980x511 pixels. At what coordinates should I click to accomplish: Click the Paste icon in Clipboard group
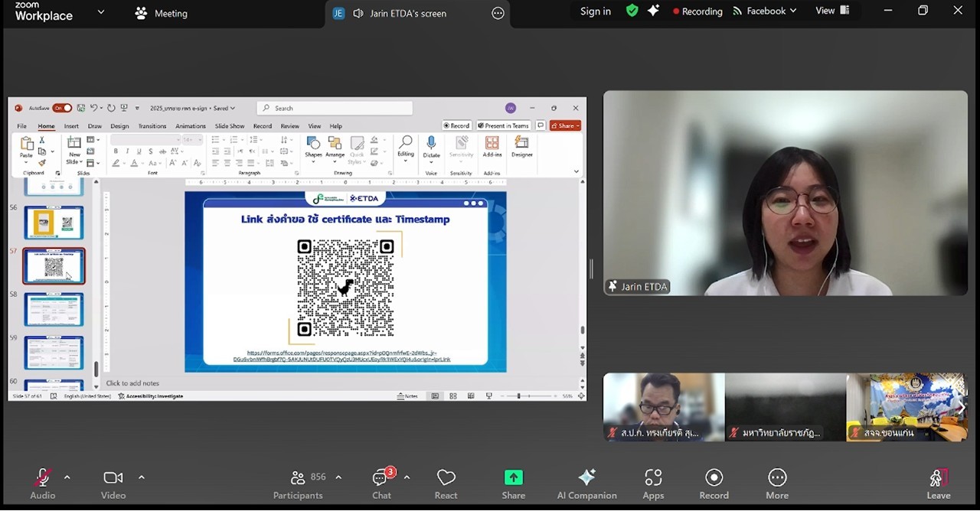(x=27, y=144)
